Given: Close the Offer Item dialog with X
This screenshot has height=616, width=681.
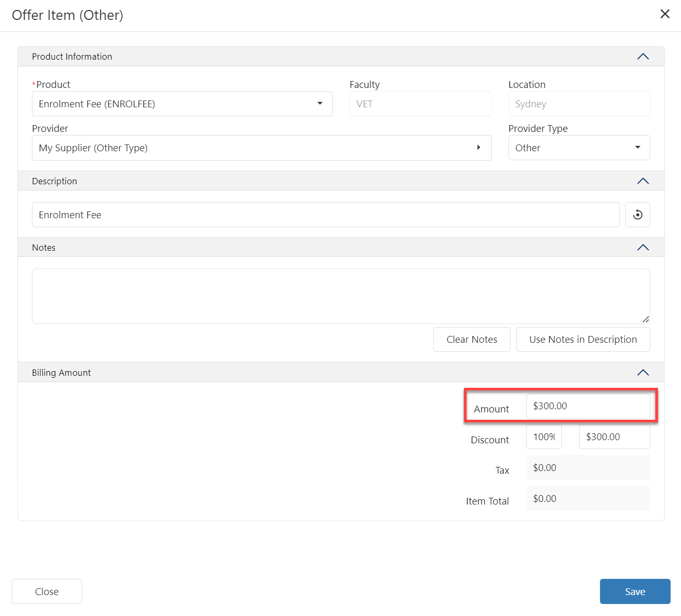Looking at the screenshot, I should pyautogui.click(x=665, y=14).
